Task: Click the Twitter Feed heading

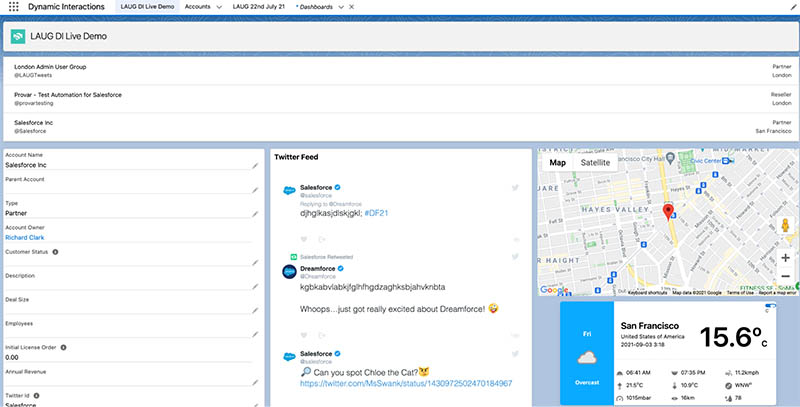Action: coord(296,157)
